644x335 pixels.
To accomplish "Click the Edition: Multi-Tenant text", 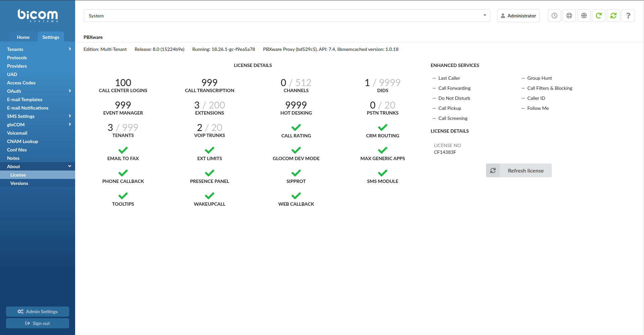I will pos(105,49).
